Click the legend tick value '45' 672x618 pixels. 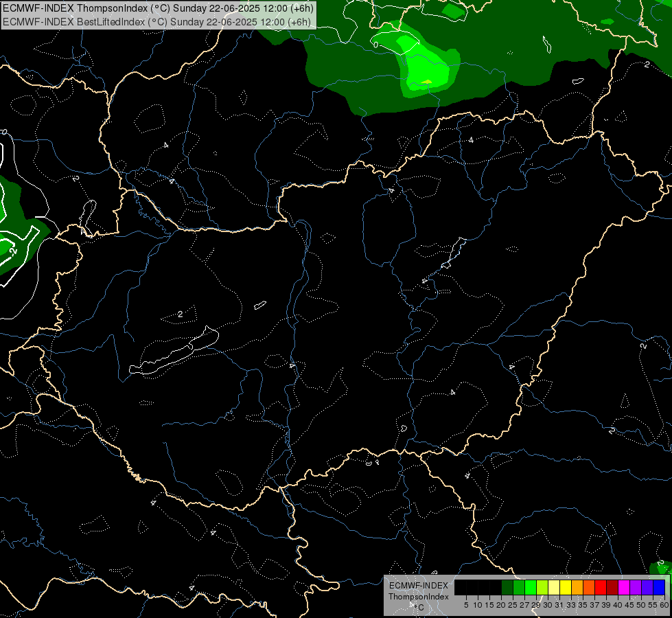point(629,605)
